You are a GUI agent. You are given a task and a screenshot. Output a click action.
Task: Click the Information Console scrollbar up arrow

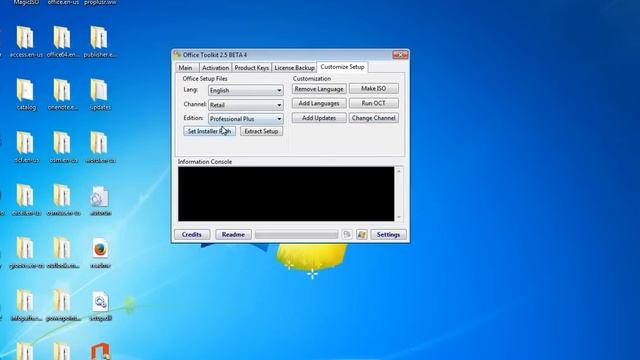[399, 171]
